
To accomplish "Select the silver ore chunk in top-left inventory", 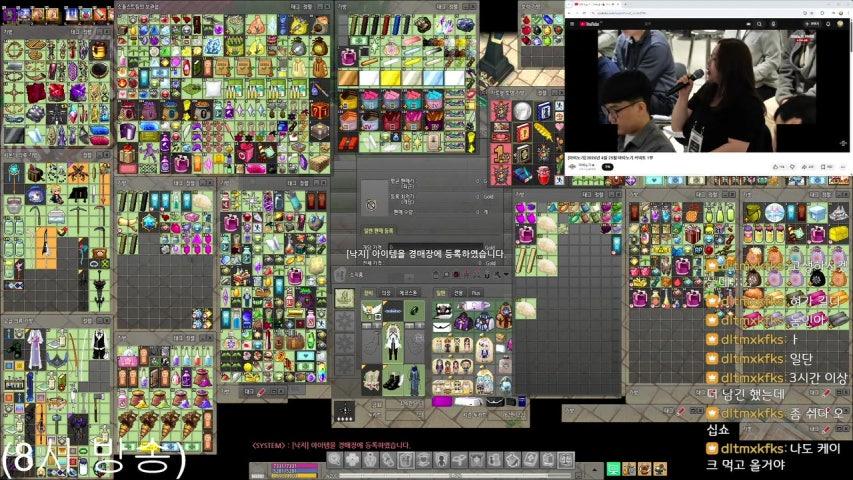I will pos(36,113).
